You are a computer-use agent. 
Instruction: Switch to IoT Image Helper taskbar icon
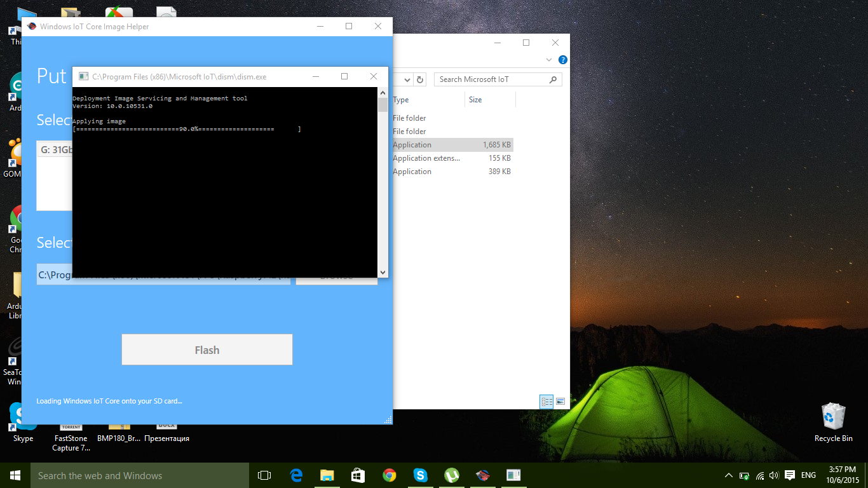click(483, 475)
